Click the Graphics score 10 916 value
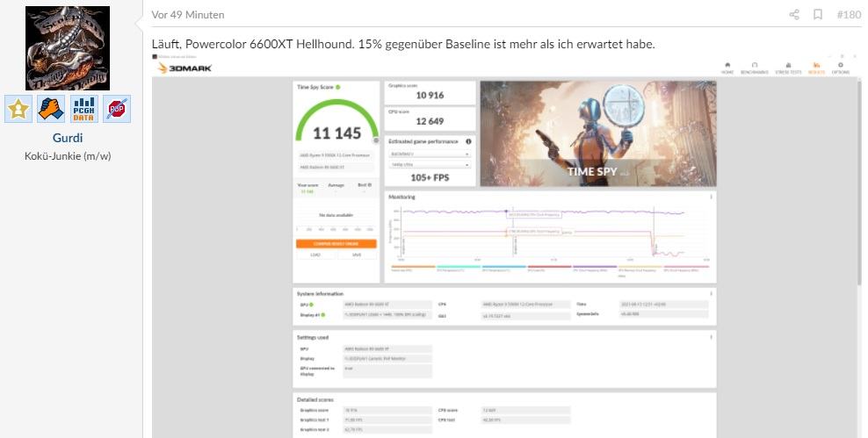Screen dimensions: 868x438 pyautogui.click(x=430, y=95)
